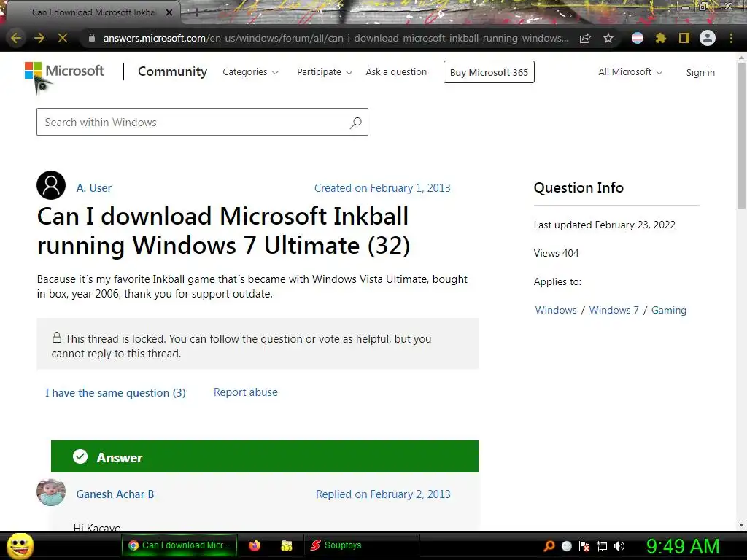Expand the Participate dropdown
Image resolution: width=747 pixels, height=560 pixels.
pyautogui.click(x=325, y=72)
